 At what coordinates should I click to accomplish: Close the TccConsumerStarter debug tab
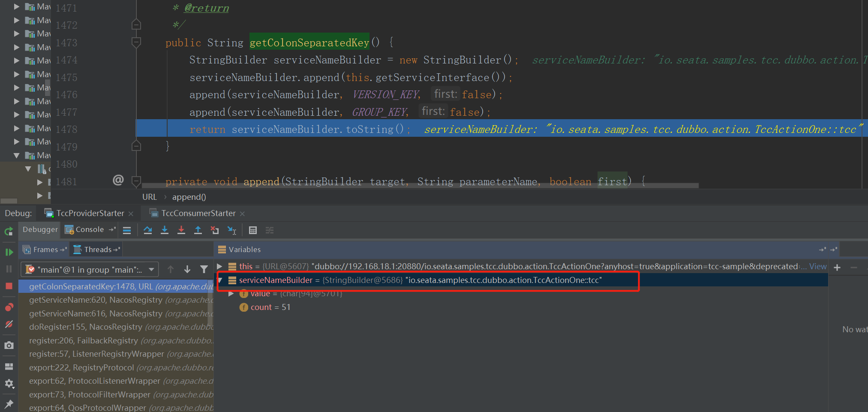point(242,214)
